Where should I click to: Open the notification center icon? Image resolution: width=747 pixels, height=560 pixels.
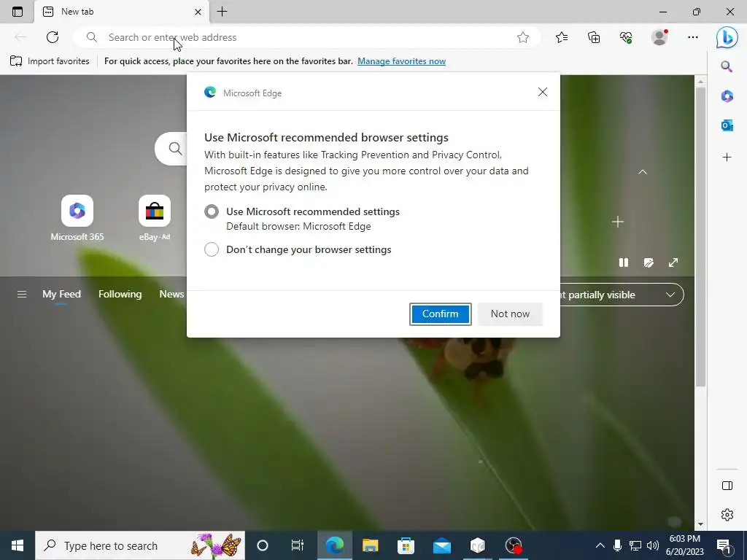pyautogui.click(x=724, y=545)
